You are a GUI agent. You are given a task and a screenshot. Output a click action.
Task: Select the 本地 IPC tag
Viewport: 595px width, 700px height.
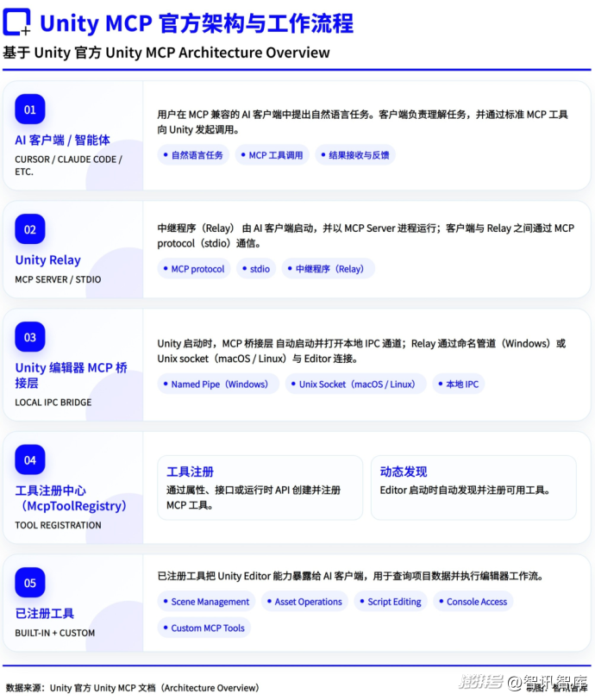[458, 384]
